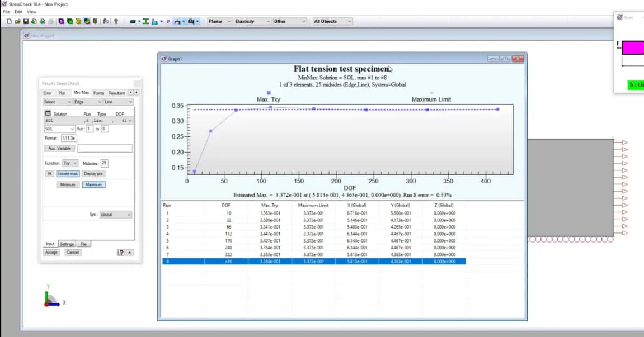644x337 pixels.
Task: Select the blue I-beam section tool
Action: (x=147, y=21)
